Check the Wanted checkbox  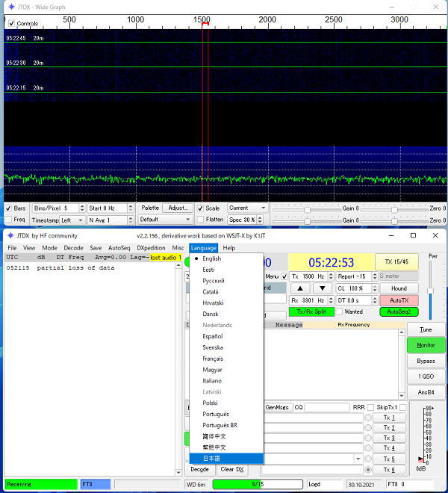pyautogui.click(x=340, y=311)
